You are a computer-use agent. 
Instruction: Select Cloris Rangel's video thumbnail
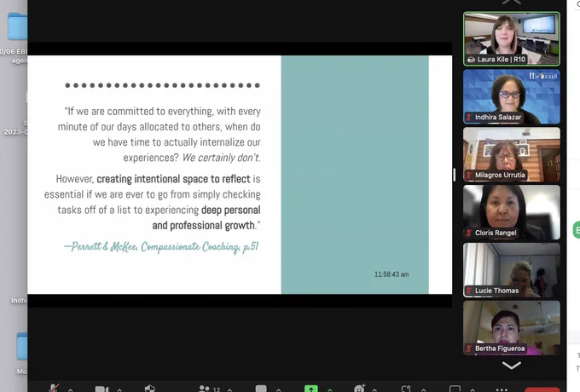point(512,212)
